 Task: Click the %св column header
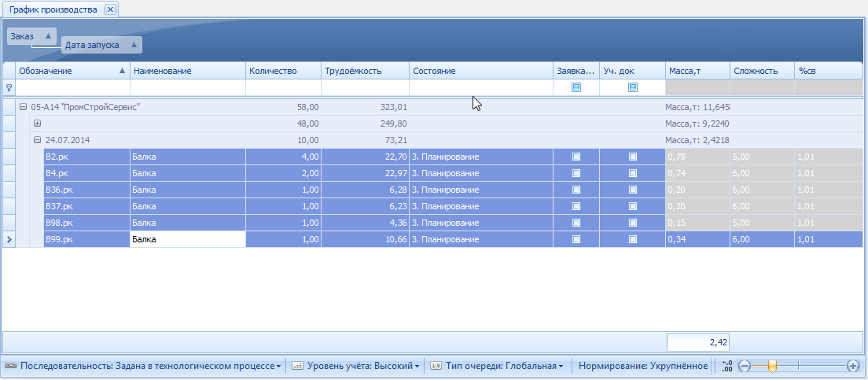click(829, 71)
